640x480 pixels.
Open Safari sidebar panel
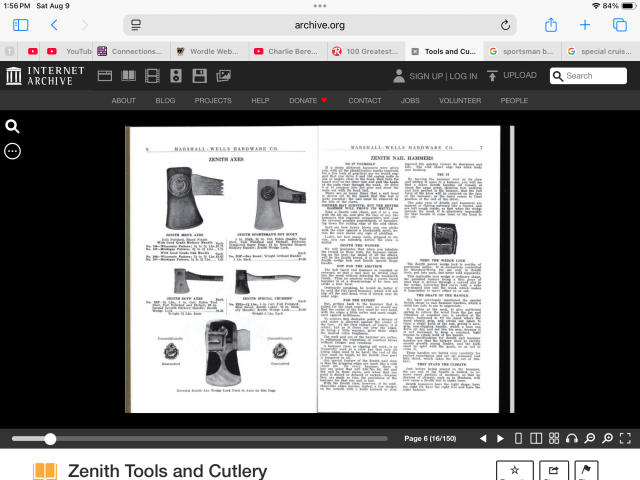[x=20, y=25]
